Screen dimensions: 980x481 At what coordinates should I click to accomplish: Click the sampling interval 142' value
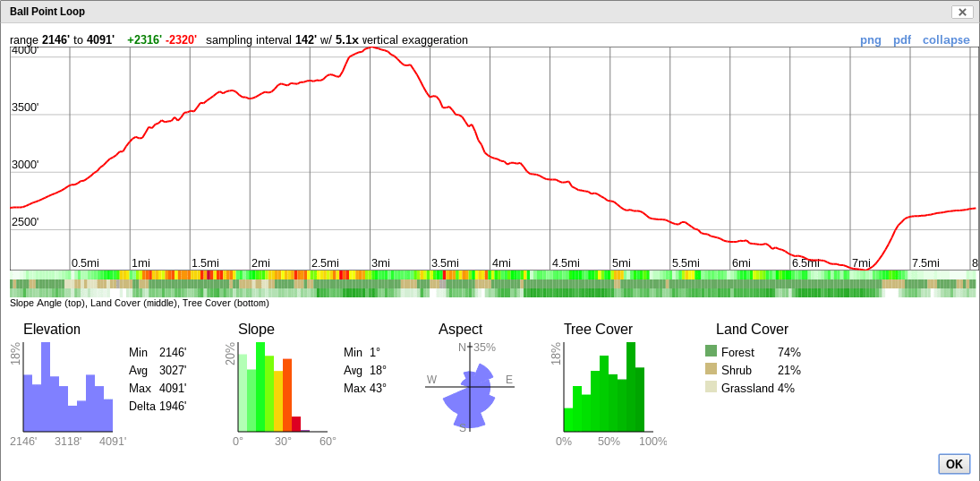coord(305,40)
